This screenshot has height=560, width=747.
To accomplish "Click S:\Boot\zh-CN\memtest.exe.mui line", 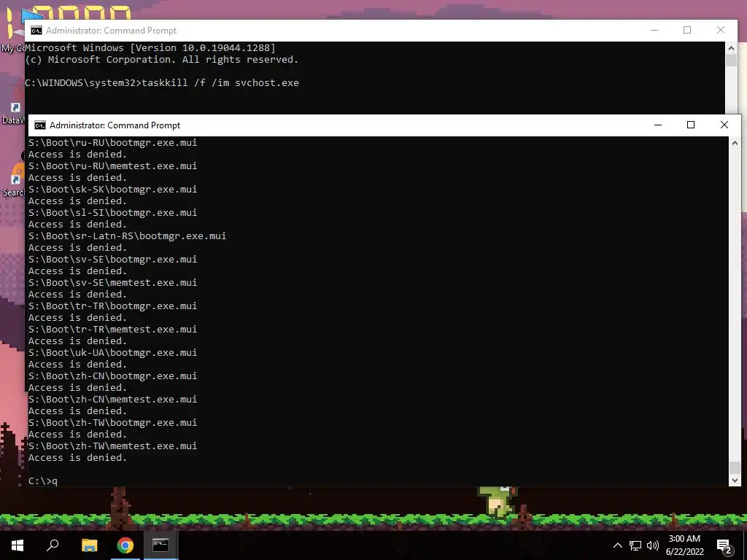I will coord(112,399).
